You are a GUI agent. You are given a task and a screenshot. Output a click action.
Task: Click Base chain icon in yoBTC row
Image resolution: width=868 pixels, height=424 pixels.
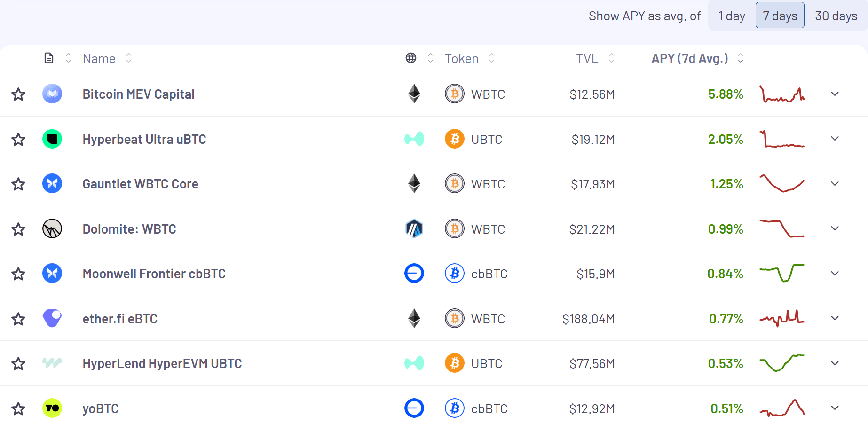(414, 408)
